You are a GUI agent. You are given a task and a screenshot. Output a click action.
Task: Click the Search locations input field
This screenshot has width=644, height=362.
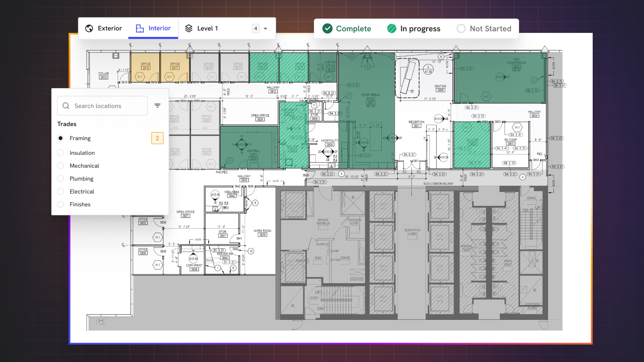[107, 106]
